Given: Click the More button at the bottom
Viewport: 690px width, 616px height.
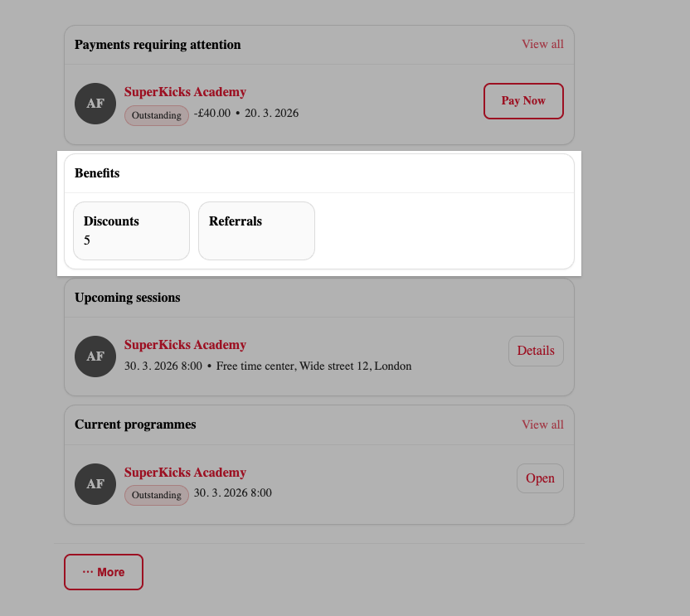Looking at the screenshot, I should point(103,571).
